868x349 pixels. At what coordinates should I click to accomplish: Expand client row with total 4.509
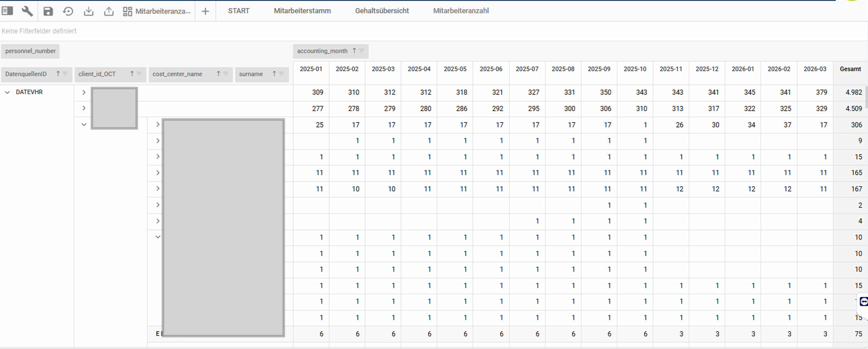pyautogui.click(x=84, y=108)
